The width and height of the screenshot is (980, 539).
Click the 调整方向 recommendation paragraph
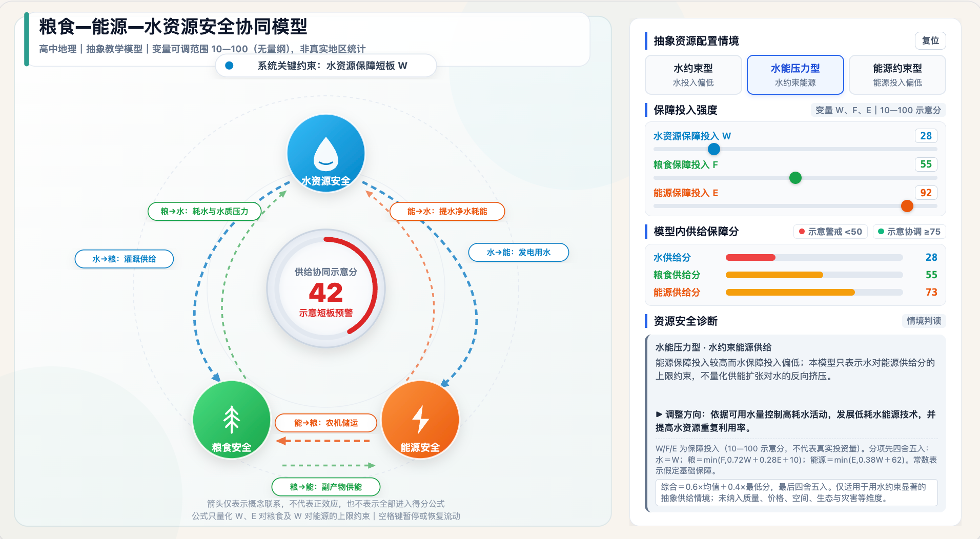(795, 421)
